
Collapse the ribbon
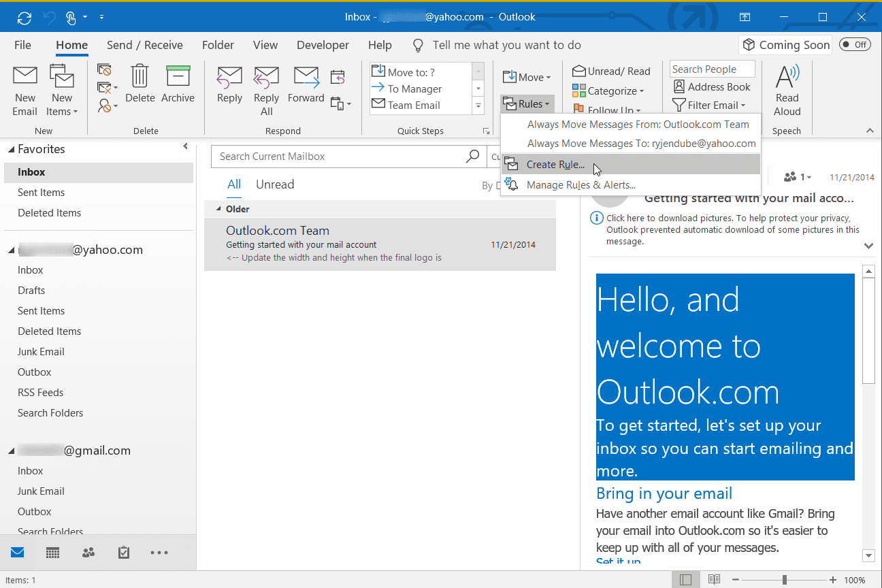point(869,131)
